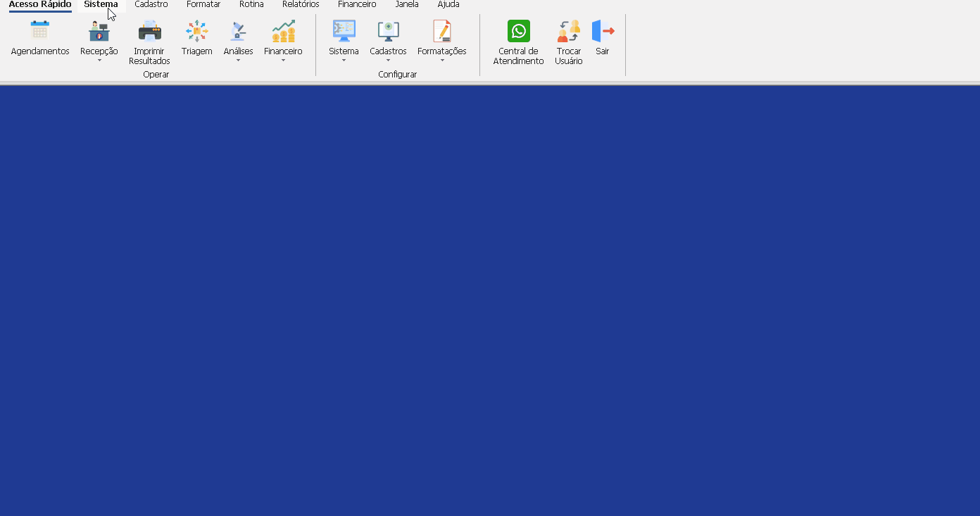Screen dimensions: 980x516
Task: Switch to the Acesso Rápido tab
Action: tap(40, 4)
